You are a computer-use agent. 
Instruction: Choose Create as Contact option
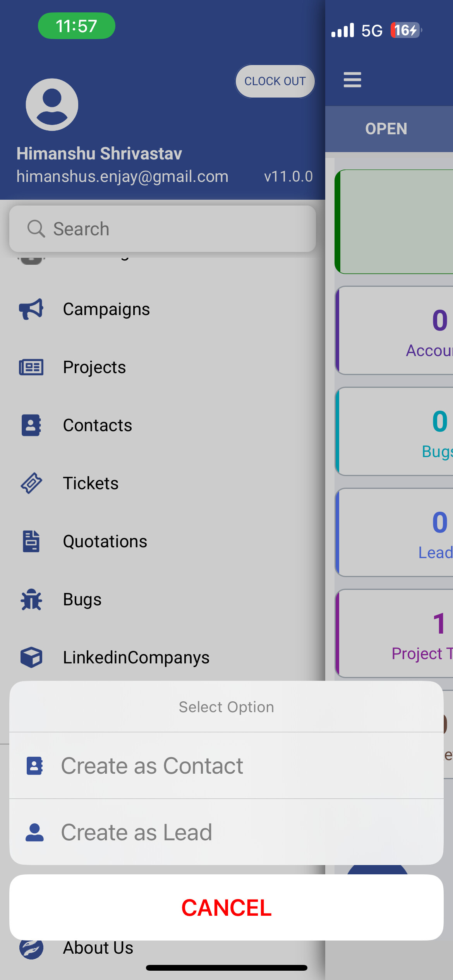click(x=226, y=766)
